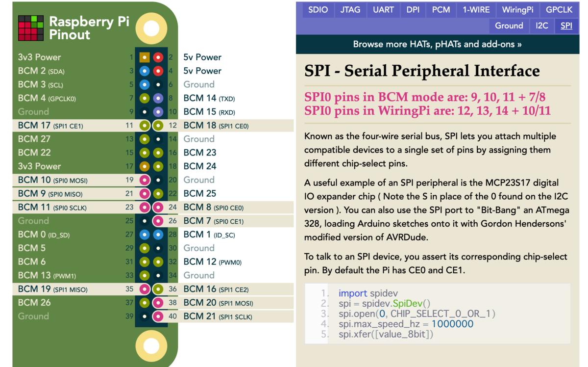Open the BCM 21 (SPI1 SCLK) label
This screenshot has width=588, height=367.
click(x=218, y=316)
